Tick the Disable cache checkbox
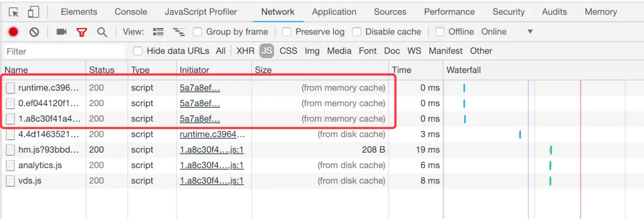This screenshot has width=644, height=219. pyautogui.click(x=356, y=32)
